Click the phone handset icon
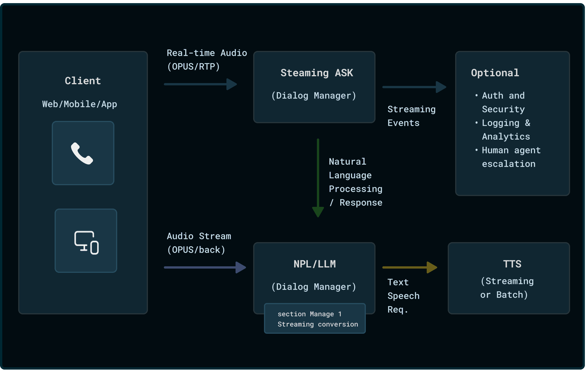The image size is (588, 373). click(x=82, y=153)
